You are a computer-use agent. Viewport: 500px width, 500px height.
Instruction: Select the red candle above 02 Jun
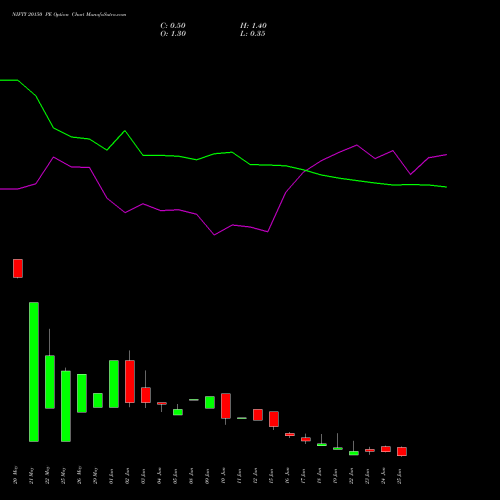pyautogui.click(x=130, y=381)
